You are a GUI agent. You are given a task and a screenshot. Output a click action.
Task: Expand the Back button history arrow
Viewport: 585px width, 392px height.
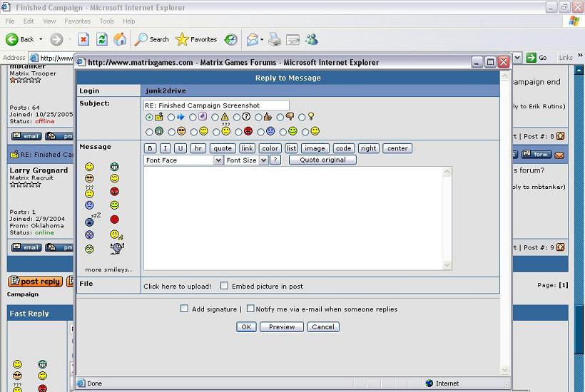pos(41,39)
